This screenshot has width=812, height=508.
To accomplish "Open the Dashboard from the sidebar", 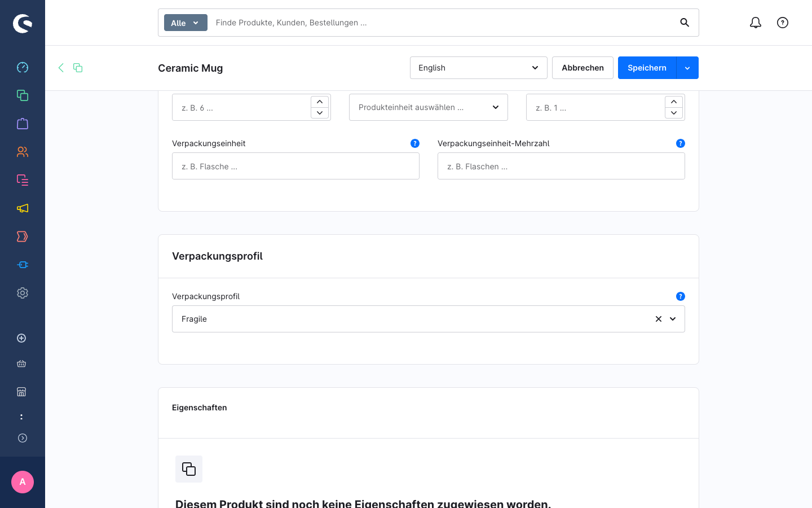I will tap(23, 67).
